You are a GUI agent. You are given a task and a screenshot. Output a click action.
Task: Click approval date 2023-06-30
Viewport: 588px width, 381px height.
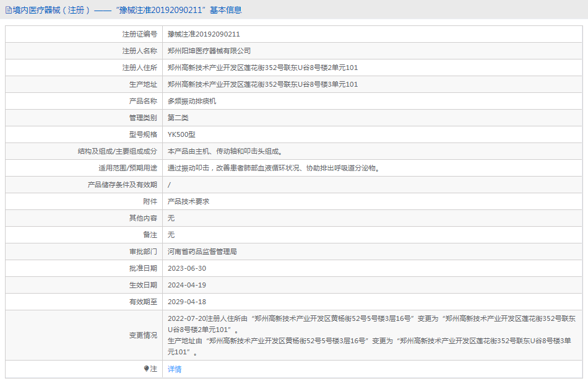186,268
